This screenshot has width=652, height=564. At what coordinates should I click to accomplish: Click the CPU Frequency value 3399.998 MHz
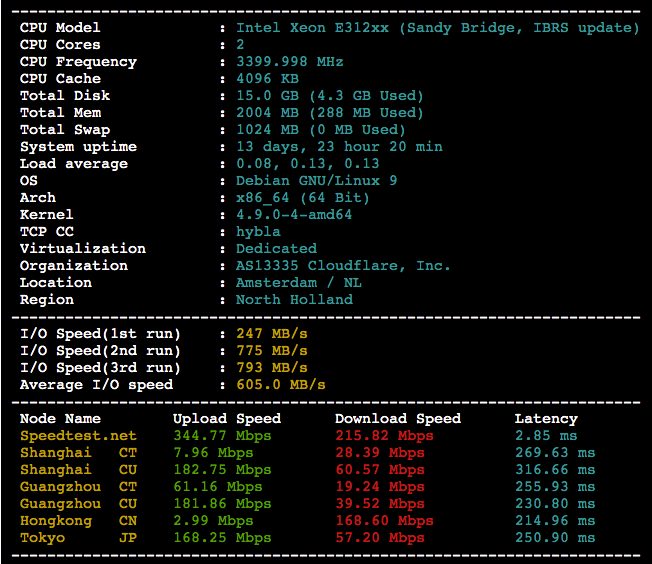pos(289,62)
